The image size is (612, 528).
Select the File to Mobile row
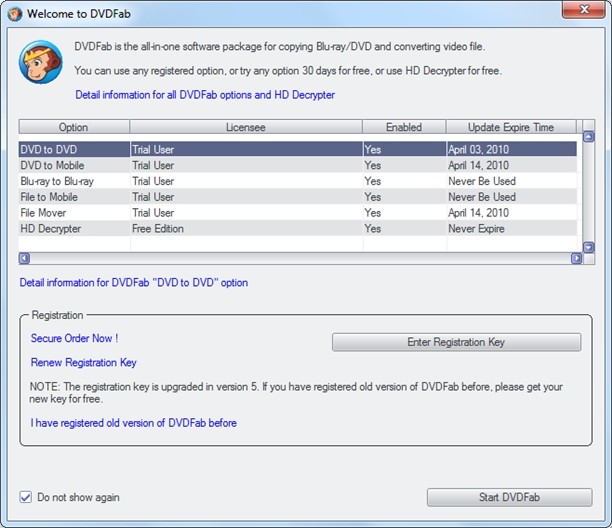[x=298, y=197]
